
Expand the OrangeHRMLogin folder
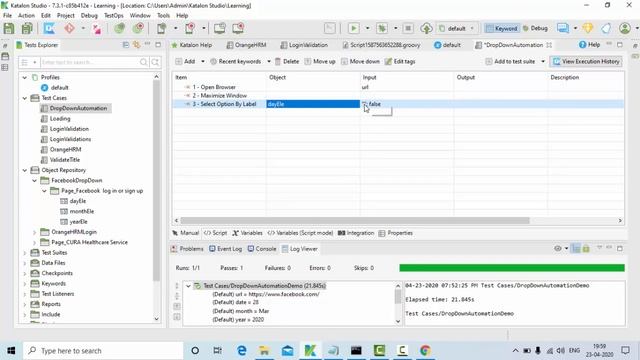(34, 232)
